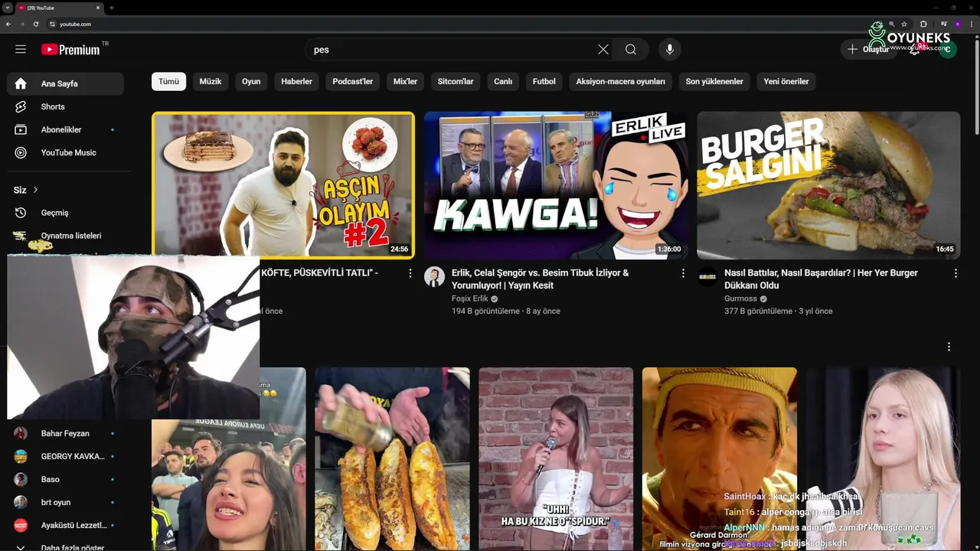This screenshot has width=980, height=551.
Task: Open the YouTube hamburger guide menu
Action: 21,49
